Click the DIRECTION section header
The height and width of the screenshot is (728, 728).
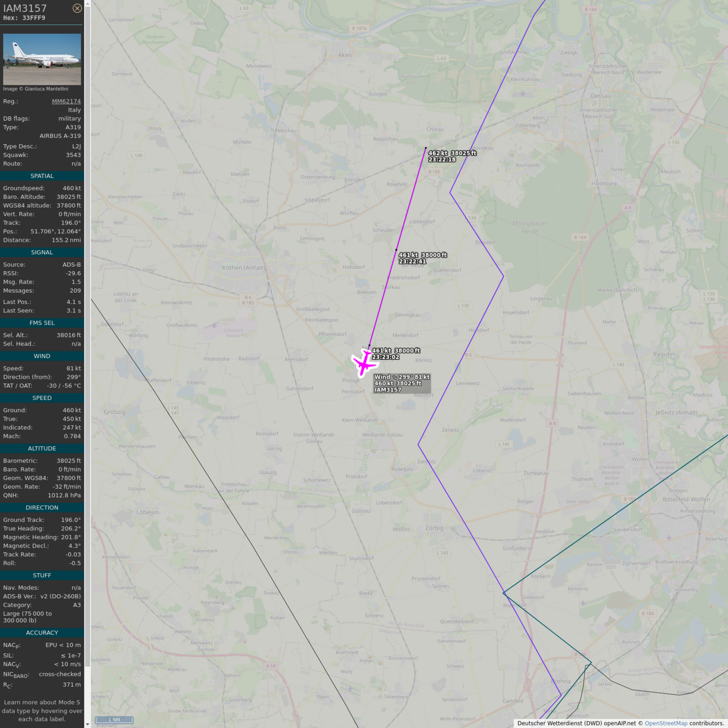coord(42,508)
